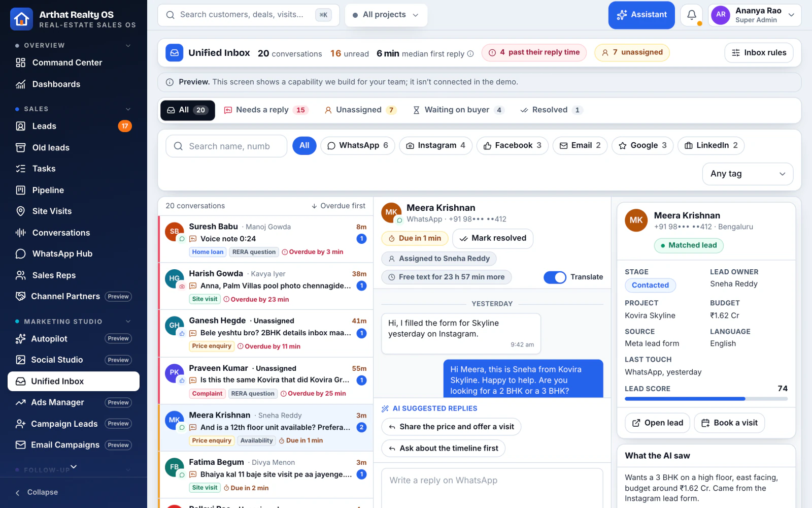
Task: Change the Overdue first sort order
Action: pyautogui.click(x=338, y=206)
